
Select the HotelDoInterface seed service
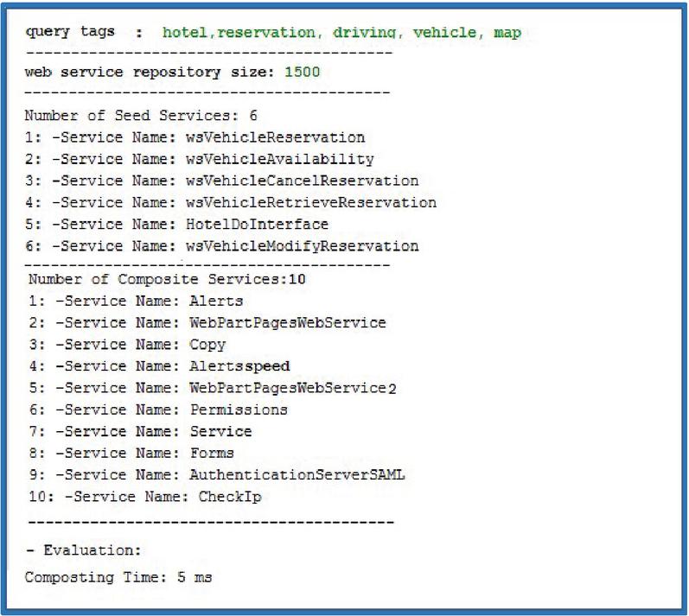click(x=257, y=225)
